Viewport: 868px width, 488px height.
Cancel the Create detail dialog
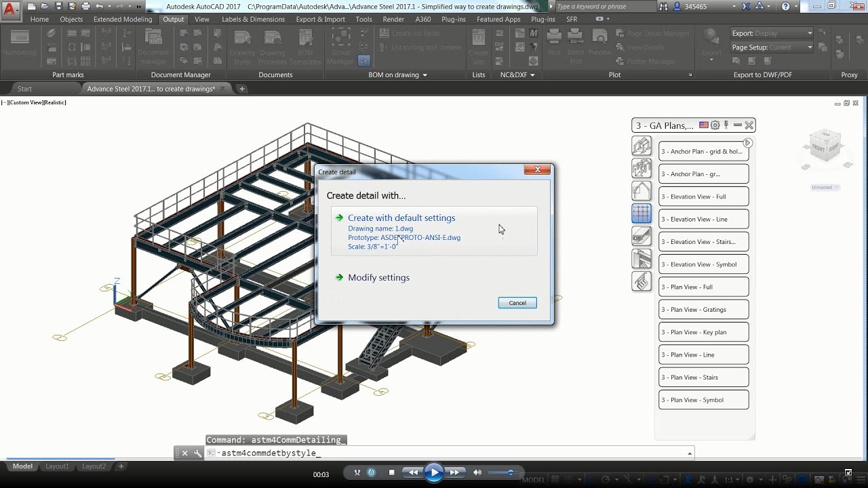click(x=517, y=303)
